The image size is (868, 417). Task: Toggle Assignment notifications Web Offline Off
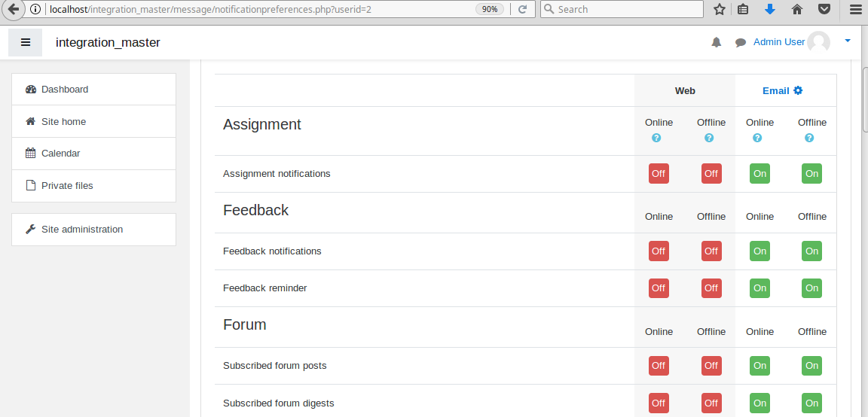click(x=711, y=174)
